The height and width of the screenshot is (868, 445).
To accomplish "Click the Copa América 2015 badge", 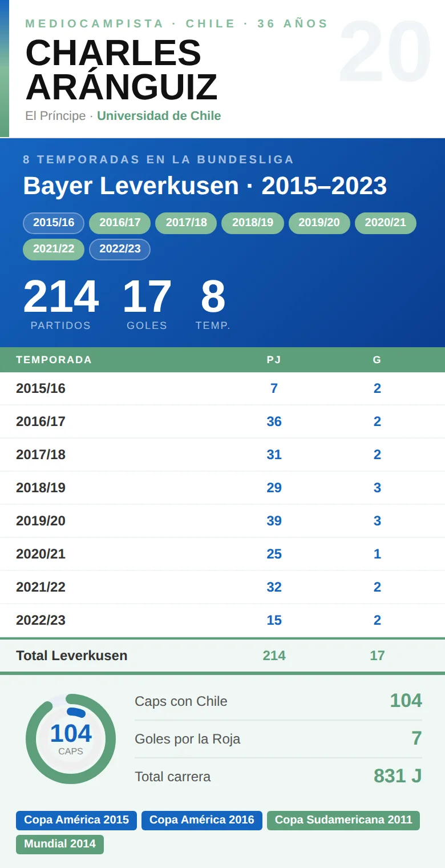I will coord(76,820).
